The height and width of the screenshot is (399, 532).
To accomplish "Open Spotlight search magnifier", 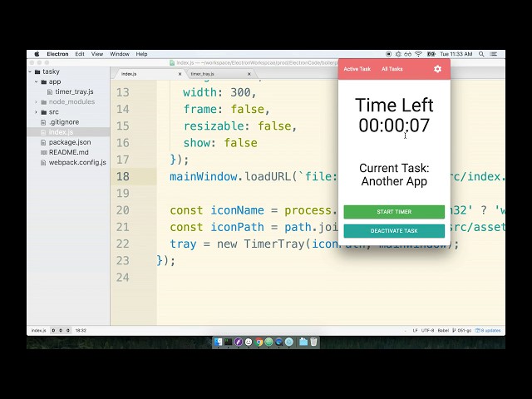I will coord(481,54).
